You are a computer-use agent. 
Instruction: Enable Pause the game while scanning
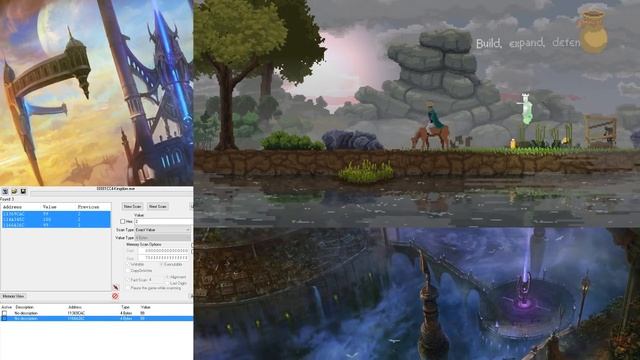[128, 288]
